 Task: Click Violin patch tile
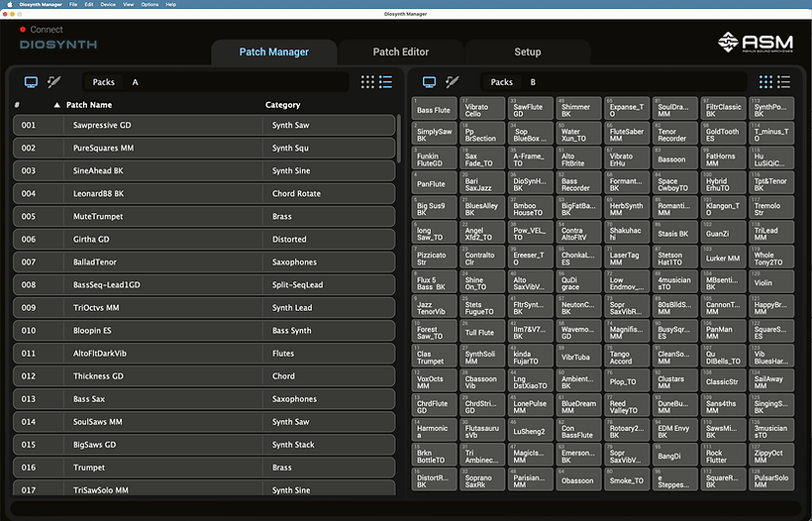point(771,281)
